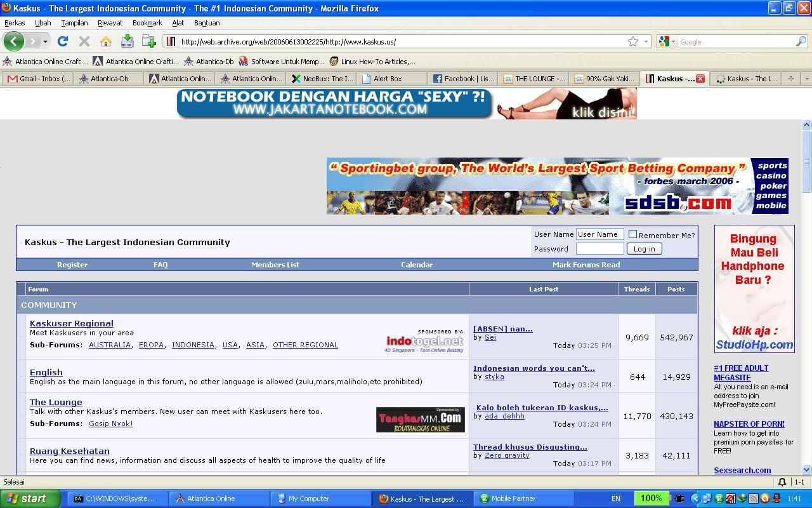Click the new tab toolbar icon
The image size is (812, 508).
(149, 41)
